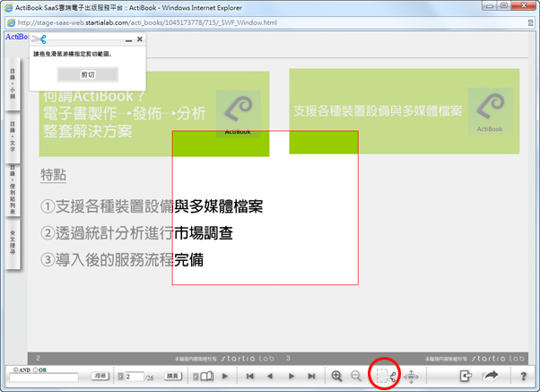540x392 pixels.
Task: Click the text ②透過統計分析進行市場調查
Action: pyautogui.click(x=136, y=233)
